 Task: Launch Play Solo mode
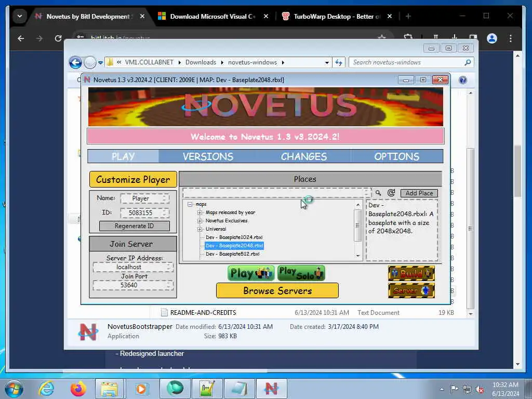[x=301, y=273]
